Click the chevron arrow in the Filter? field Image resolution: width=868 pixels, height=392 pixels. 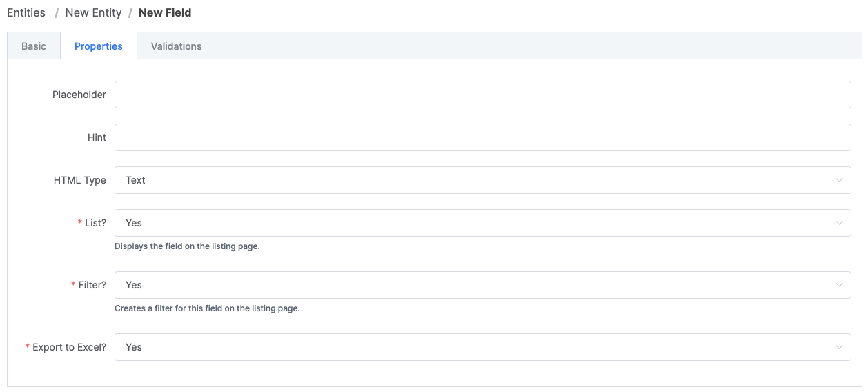(x=839, y=285)
